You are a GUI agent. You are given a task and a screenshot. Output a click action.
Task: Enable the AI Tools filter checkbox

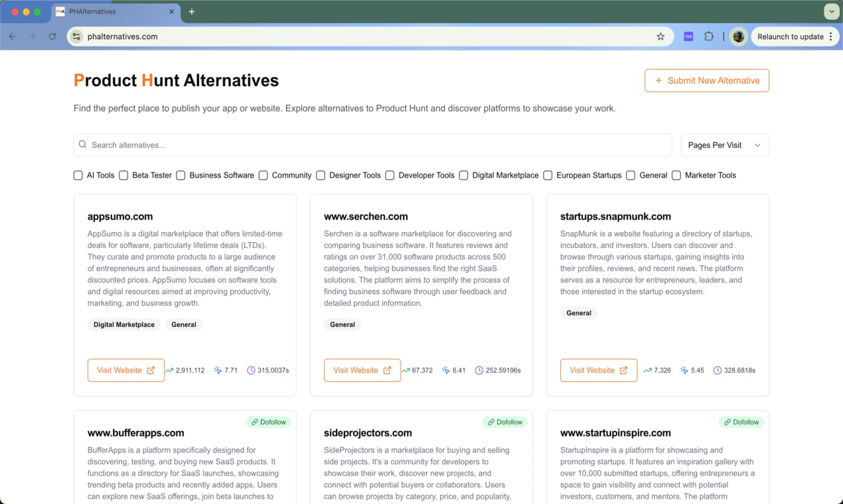(x=78, y=175)
